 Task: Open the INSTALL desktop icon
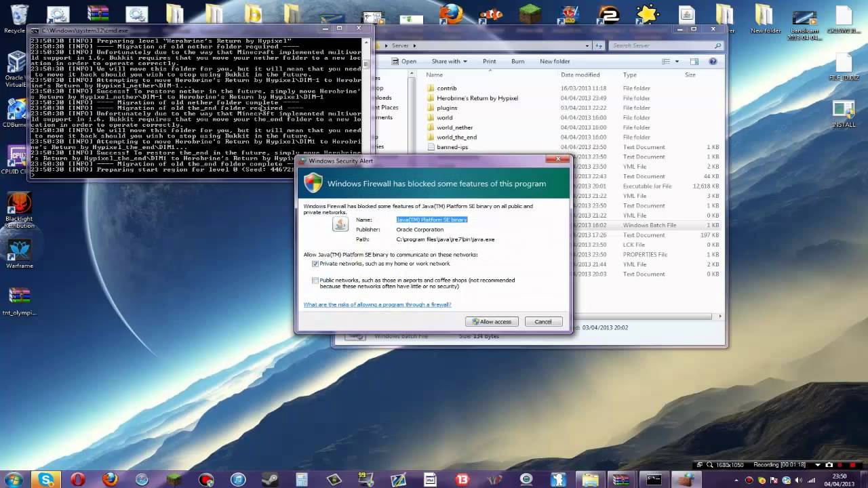tap(844, 115)
